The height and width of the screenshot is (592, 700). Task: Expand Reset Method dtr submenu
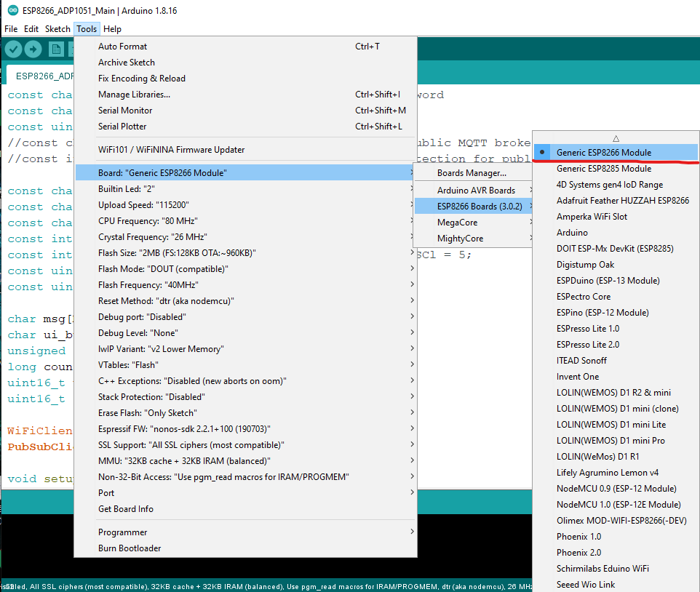(247, 301)
